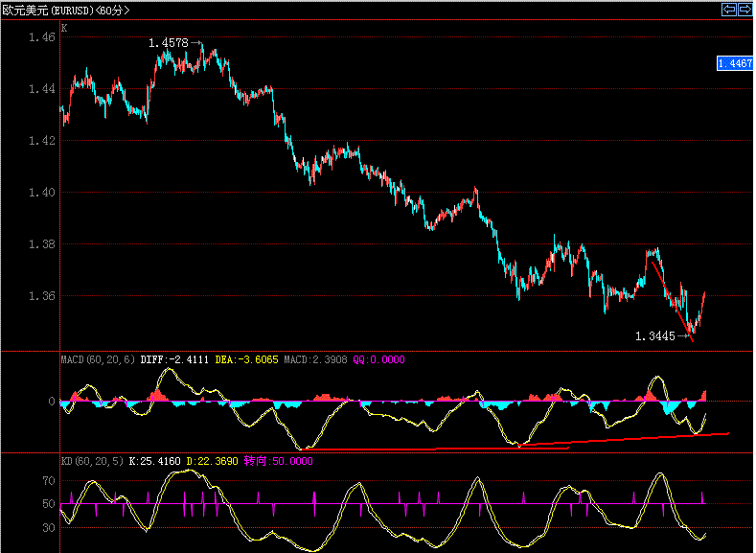This screenshot has height=553, width=756.
Task: Select the 1.3445 low price annotation
Action: pos(655,336)
